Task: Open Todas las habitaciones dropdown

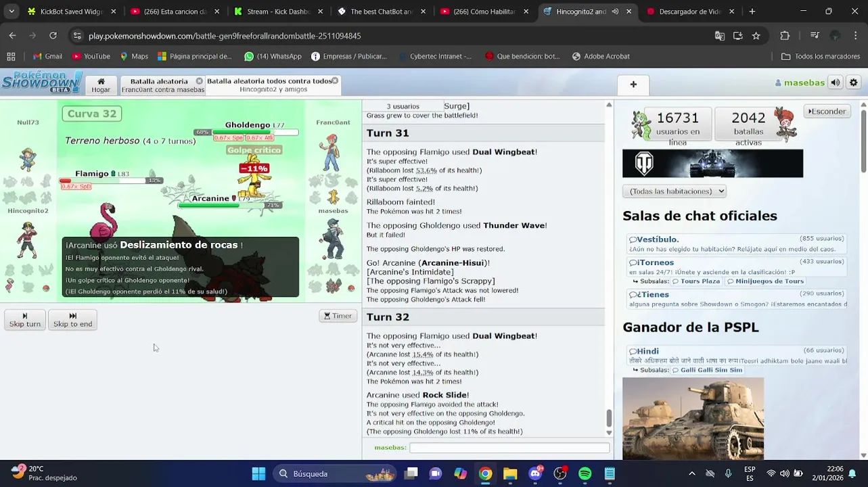Action: [x=674, y=191]
